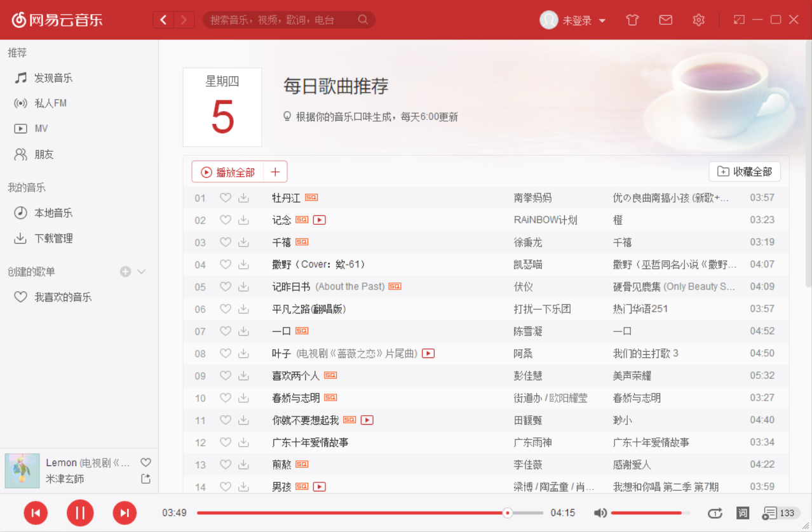This screenshot has height=532, width=812.
Task: Open artist 南拳妈妈
Action: 532,198
